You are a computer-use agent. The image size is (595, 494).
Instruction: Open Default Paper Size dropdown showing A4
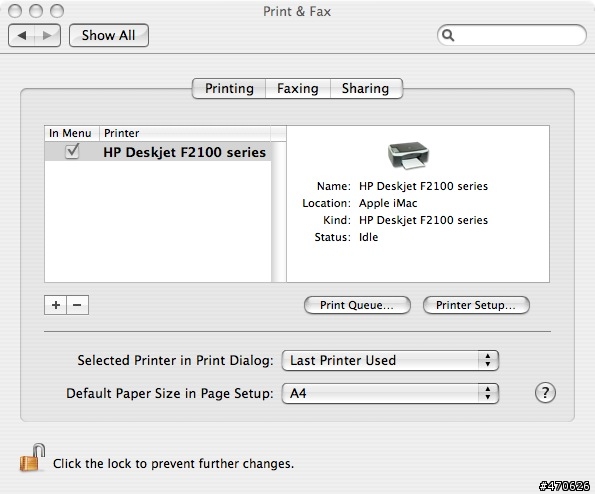pyautogui.click(x=390, y=393)
